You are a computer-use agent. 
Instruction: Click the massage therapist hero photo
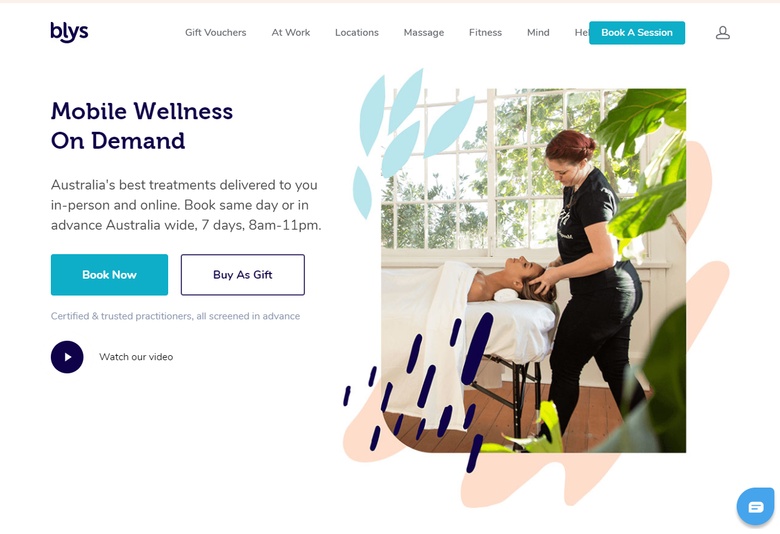click(x=533, y=270)
